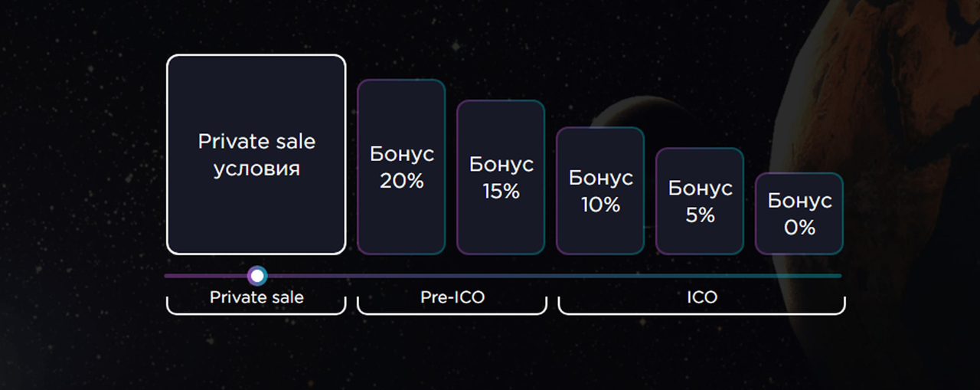Click the Бонус 0% card
980x390 pixels.
click(799, 214)
